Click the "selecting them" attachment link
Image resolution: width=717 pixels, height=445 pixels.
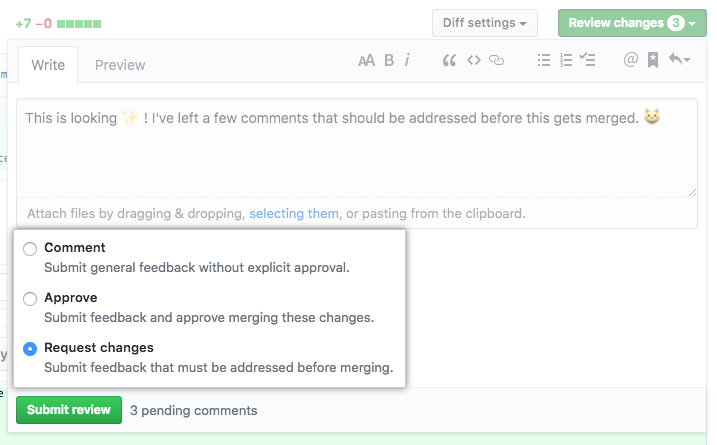294,213
